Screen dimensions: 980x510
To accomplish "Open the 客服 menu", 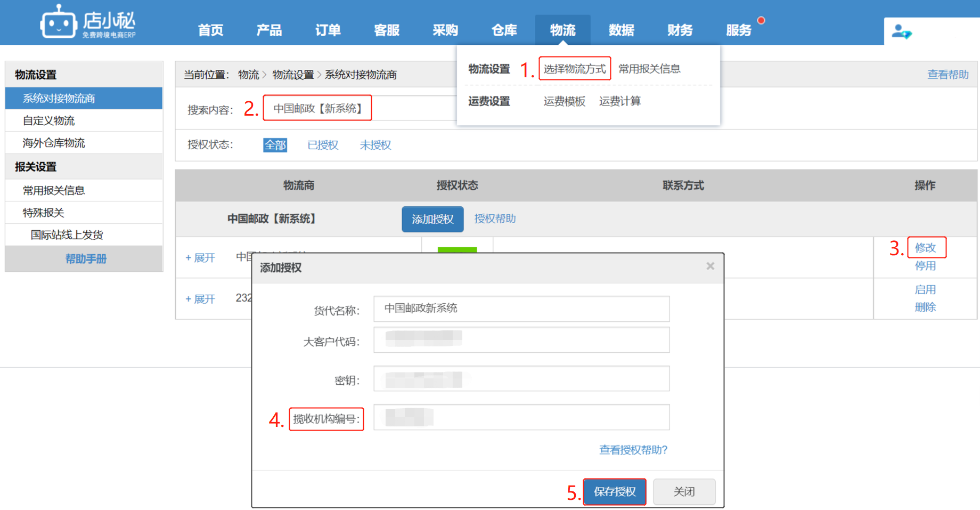I will pos(387,30).
